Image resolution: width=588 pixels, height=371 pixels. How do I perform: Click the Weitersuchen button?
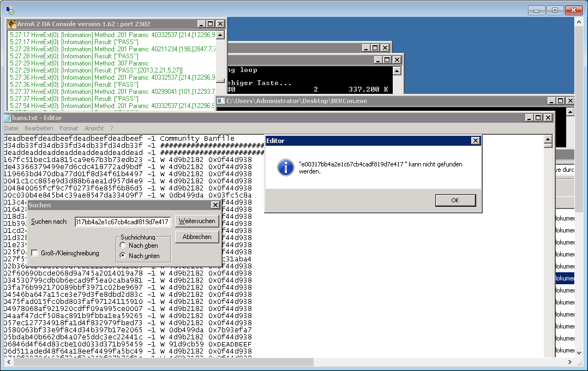click(197, 221)
